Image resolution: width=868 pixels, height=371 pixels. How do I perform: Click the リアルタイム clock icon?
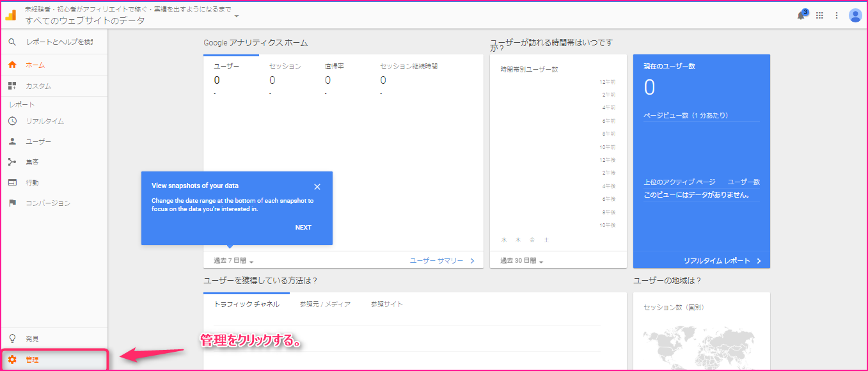click(x=12, y=122)
